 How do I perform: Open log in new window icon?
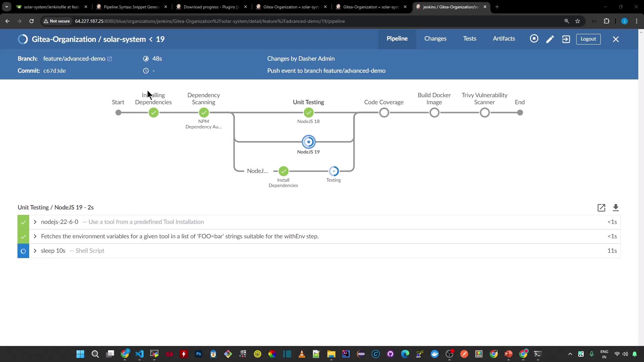(x=601, y=208)
